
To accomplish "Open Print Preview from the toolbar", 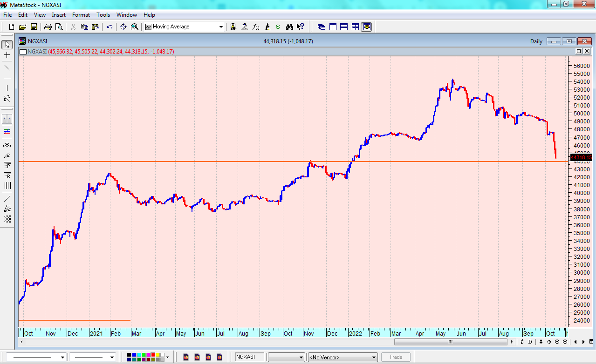I will click(x=59, y=27).
